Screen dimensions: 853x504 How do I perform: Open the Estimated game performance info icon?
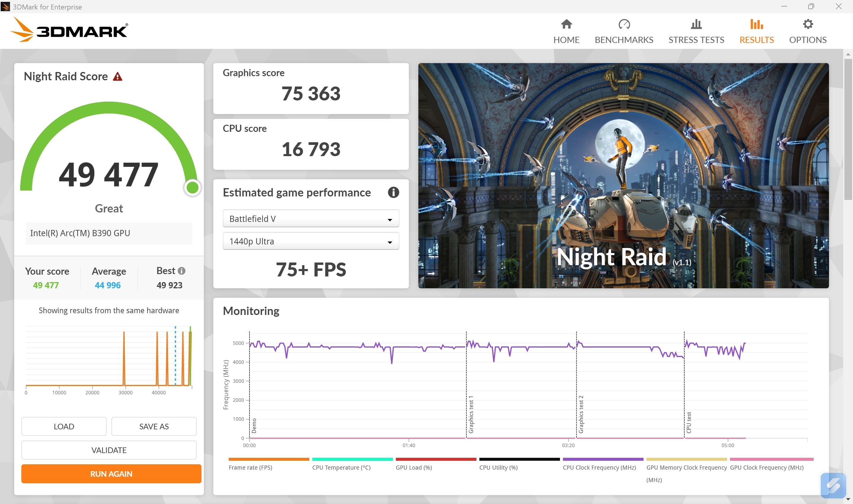[x=393, y=193]
